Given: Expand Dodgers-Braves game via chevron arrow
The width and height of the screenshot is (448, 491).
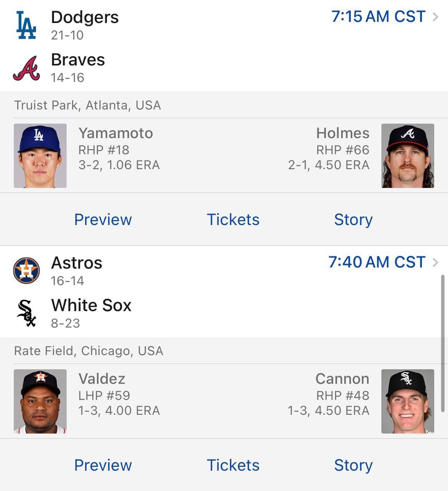Looking at the screenshot, I should coord(435,17).
